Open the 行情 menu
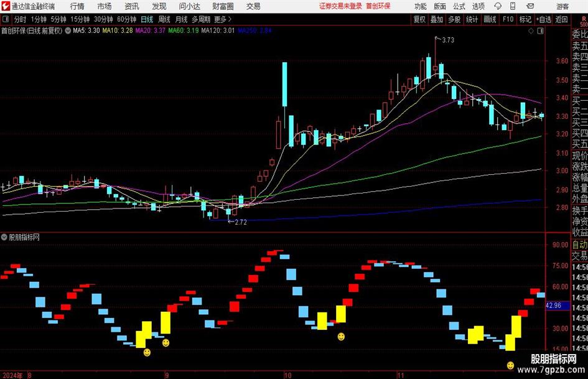This screenshot has height=379, width=588. tap(77, 6)
